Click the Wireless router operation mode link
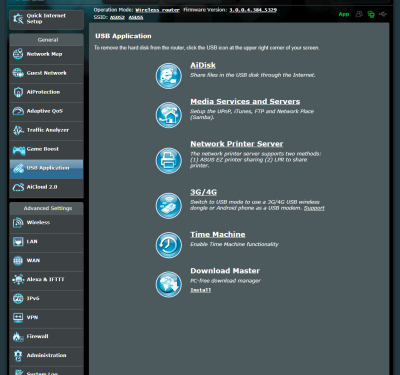400x375 pixels. (x=158, y=10)
